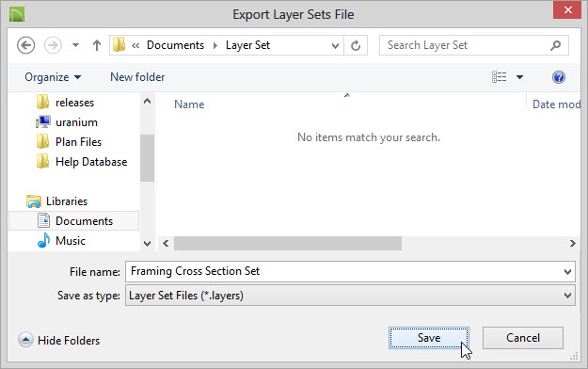
Task: Save the Framing Cross Section Set file
Action: click(x=429, y=338)
